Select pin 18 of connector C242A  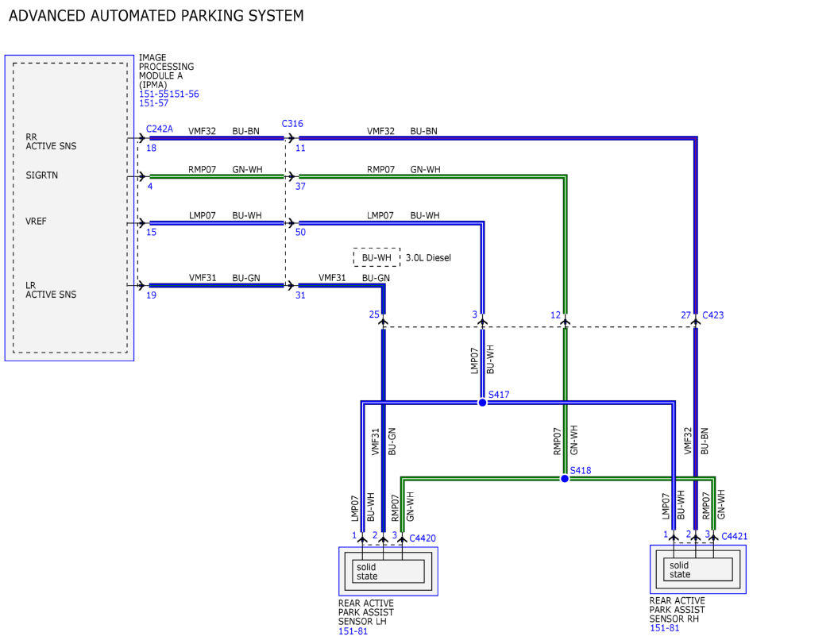[152, 148]
